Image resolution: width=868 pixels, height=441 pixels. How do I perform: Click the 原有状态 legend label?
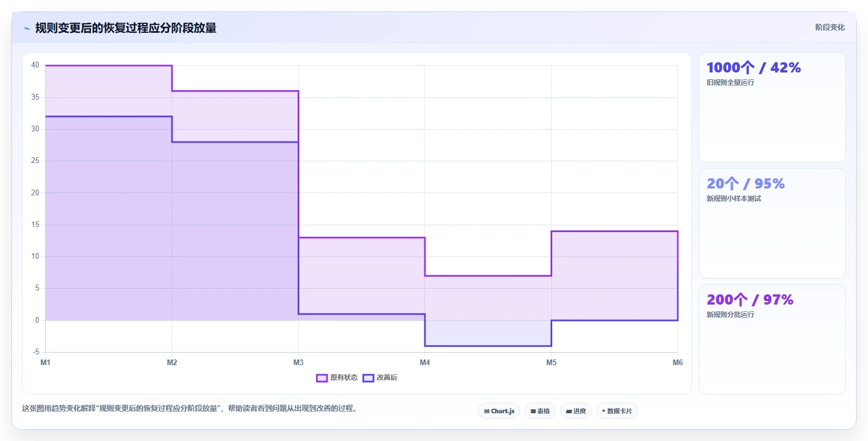(x=344, y=378)
